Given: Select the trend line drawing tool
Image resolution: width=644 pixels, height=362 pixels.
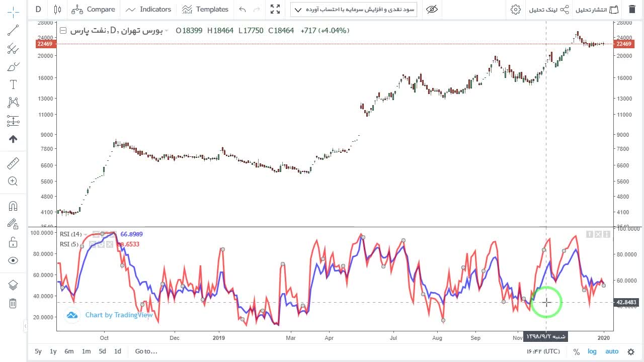Looking at the screenshot, I should click(13, 31).
